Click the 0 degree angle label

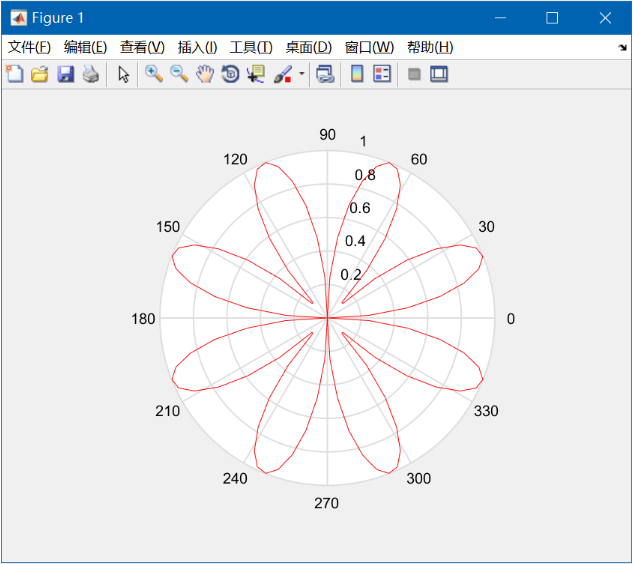(x=511, y=319)
